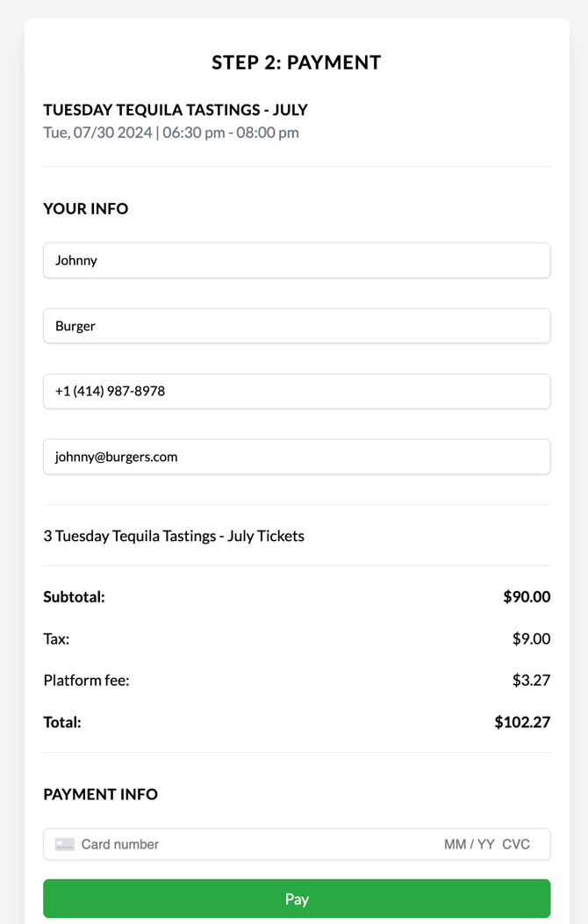Click the event date and time text
The image size is (588, 924).
click(x=171, y=133)
